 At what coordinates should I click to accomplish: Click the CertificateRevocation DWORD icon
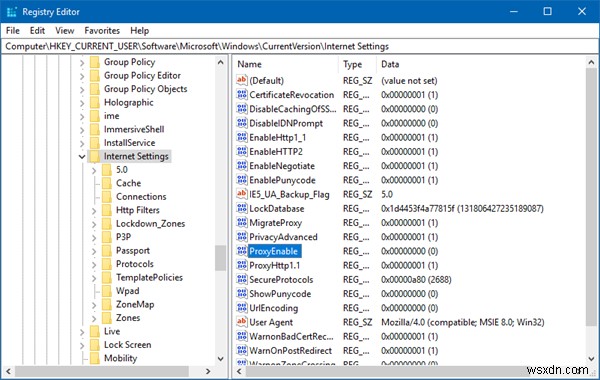pos(241,95)
